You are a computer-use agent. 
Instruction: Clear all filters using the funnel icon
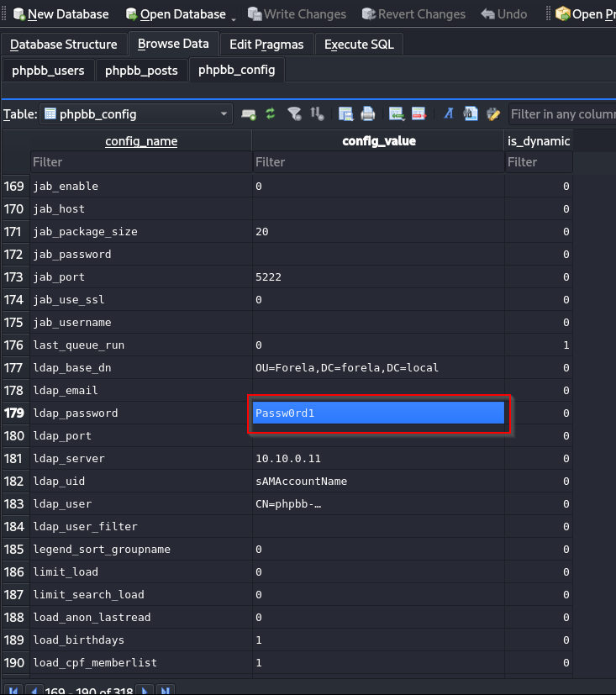[294, 114]
